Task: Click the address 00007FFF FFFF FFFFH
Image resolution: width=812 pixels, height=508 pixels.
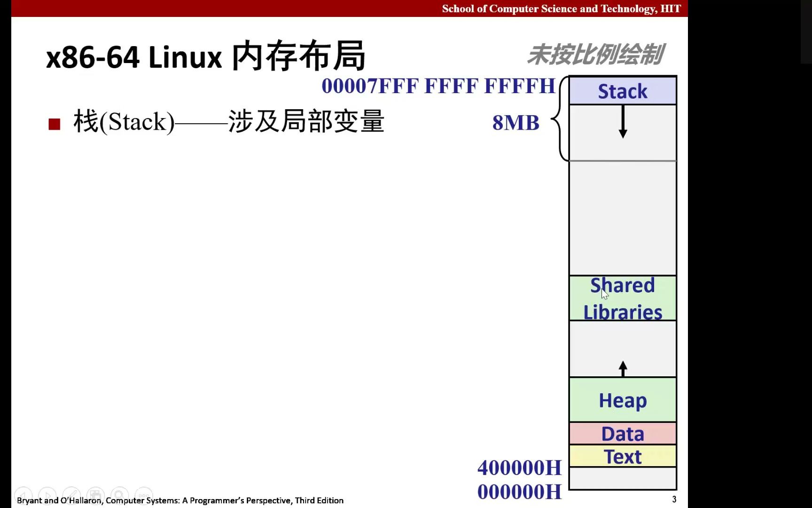Action: 438,86
